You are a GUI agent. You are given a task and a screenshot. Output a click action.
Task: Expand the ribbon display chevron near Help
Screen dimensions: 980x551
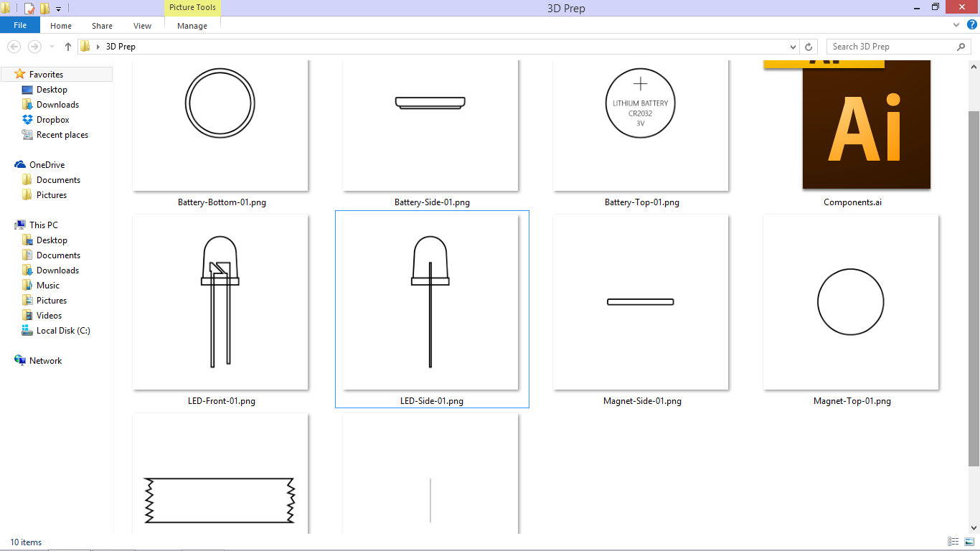pos(956,24)
